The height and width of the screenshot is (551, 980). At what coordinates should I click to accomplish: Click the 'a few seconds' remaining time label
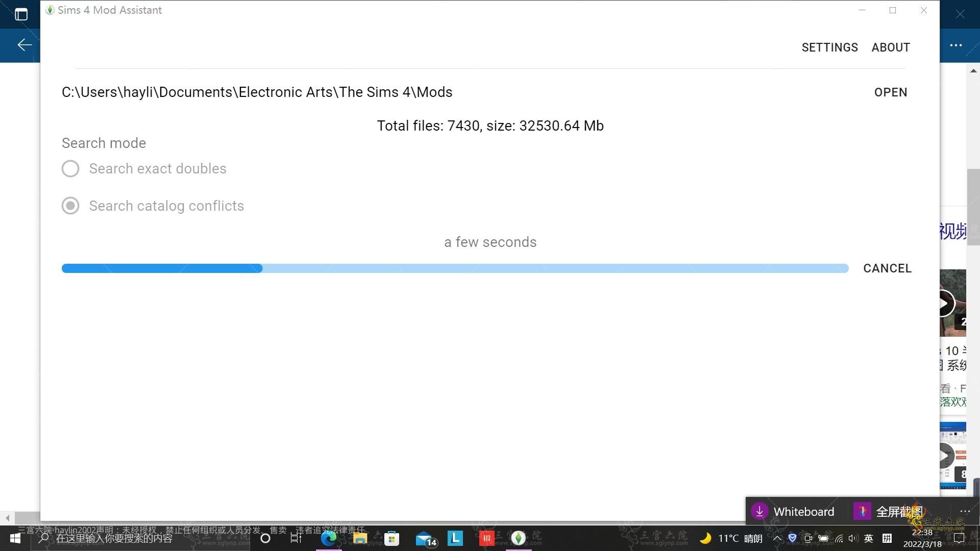[490, 242]
